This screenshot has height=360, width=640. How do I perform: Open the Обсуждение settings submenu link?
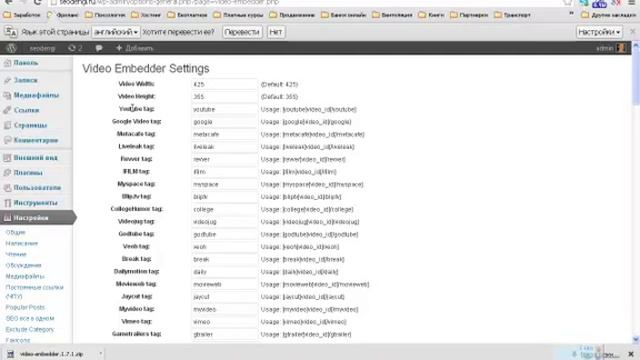(23, 265)
